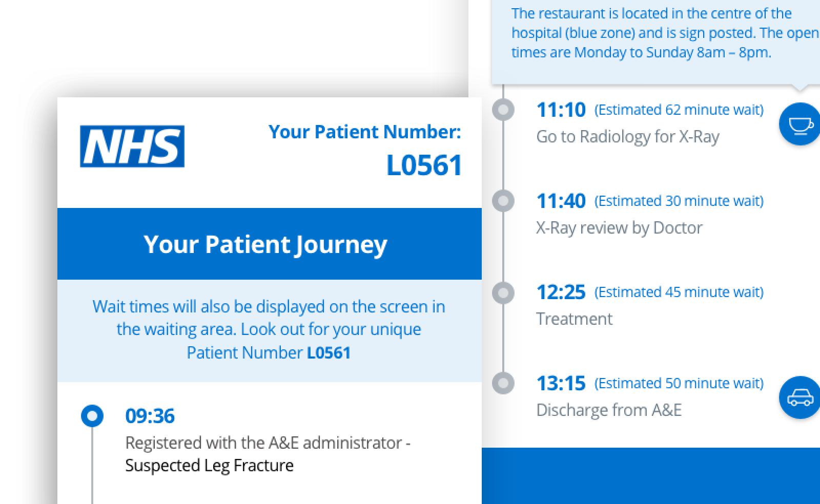Viewport: 820px width, 504px height.
Task: Click the Estimated 50 minute wait text
Action: pyautogui.click(x=679, y=383)
